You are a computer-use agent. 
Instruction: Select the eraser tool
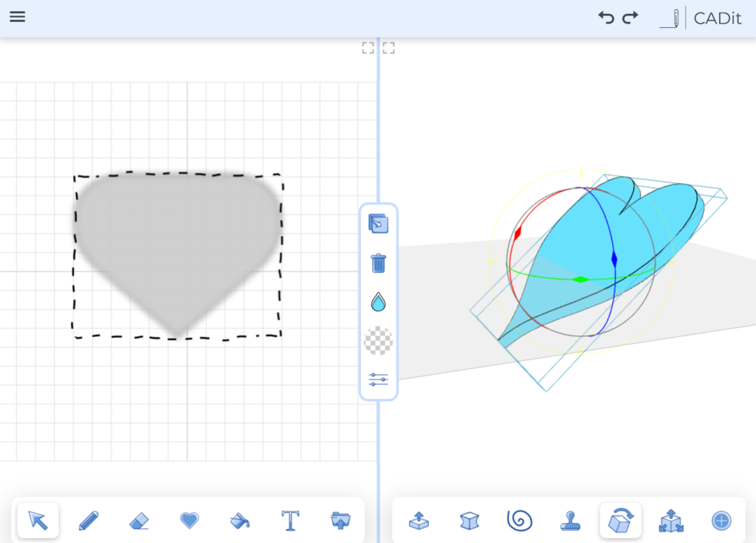pyautogui.click(x=140, y=521)
